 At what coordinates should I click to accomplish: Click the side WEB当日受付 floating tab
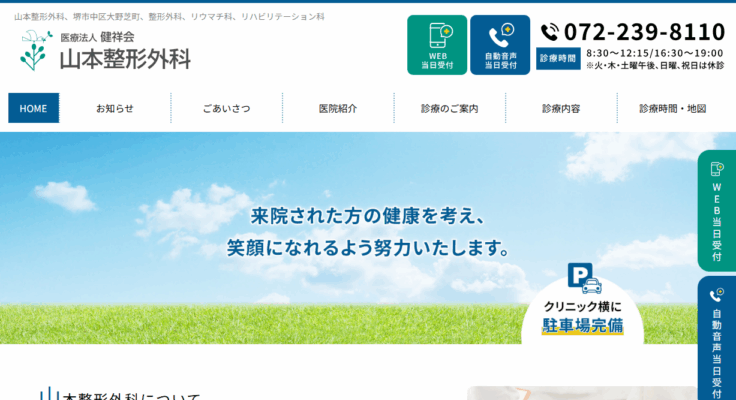tap(717, 211)
